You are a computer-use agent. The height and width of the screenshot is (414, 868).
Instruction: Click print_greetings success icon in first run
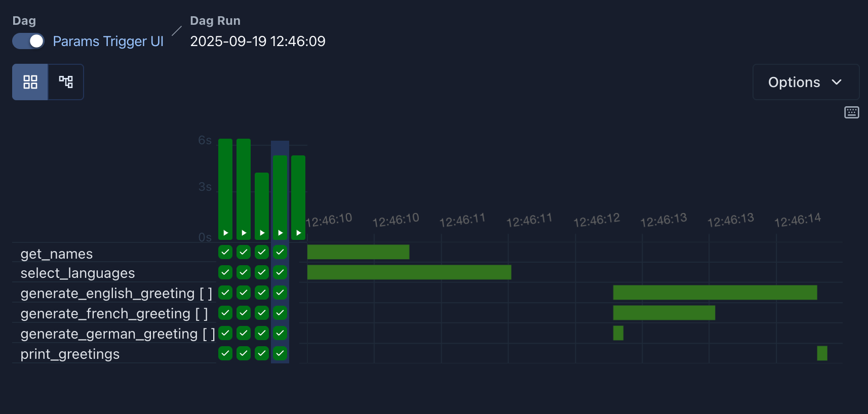(x=225, y=353)
